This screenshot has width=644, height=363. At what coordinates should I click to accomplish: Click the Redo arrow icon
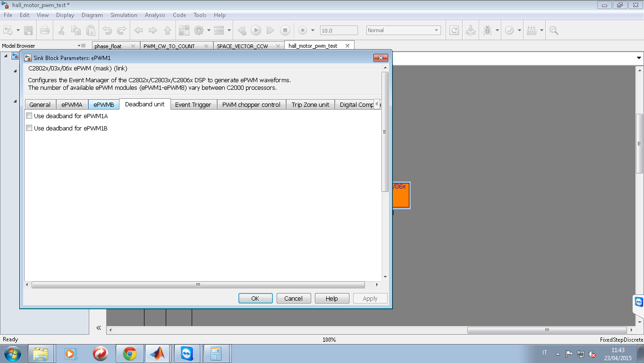pos(122,30)
